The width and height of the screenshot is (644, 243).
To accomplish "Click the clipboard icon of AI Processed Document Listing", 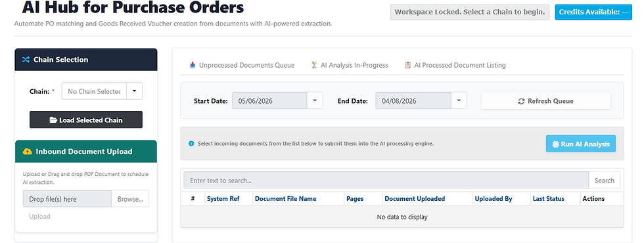I will click(408, 65).
